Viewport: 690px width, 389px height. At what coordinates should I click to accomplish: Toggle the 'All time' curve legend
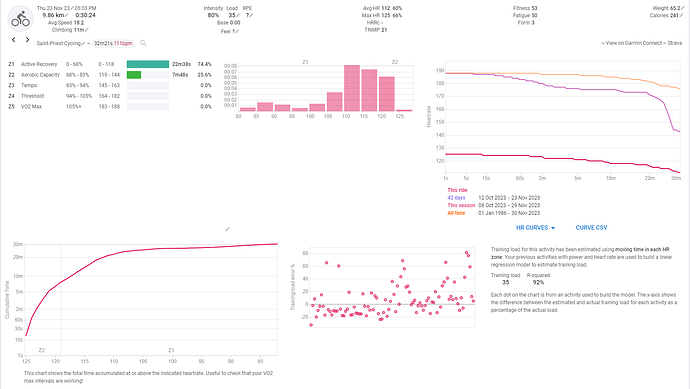click(x=456, y=213)
